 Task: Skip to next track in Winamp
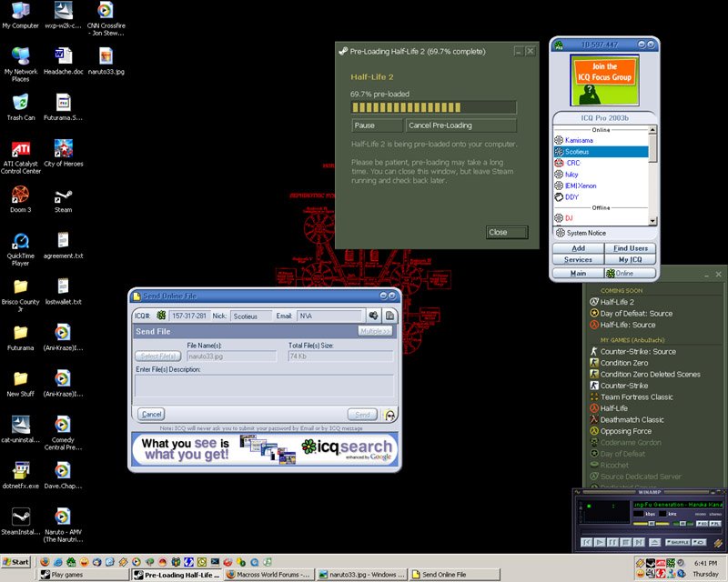click(x=640, y=542)
